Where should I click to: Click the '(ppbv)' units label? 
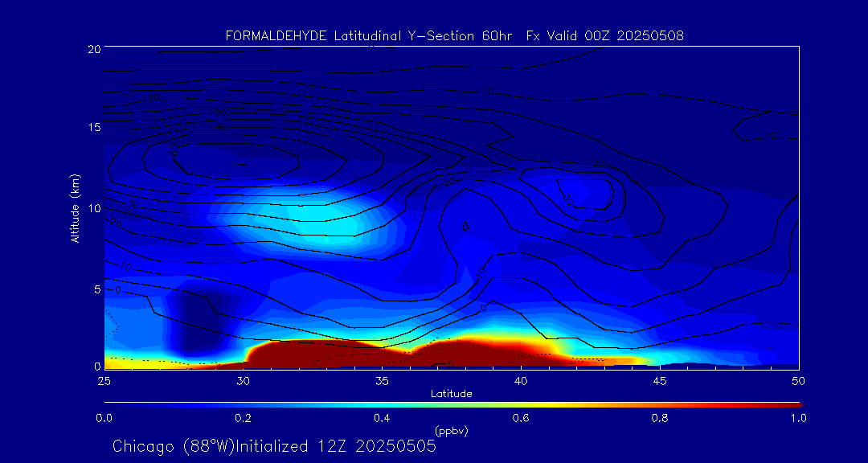[452, 431]
